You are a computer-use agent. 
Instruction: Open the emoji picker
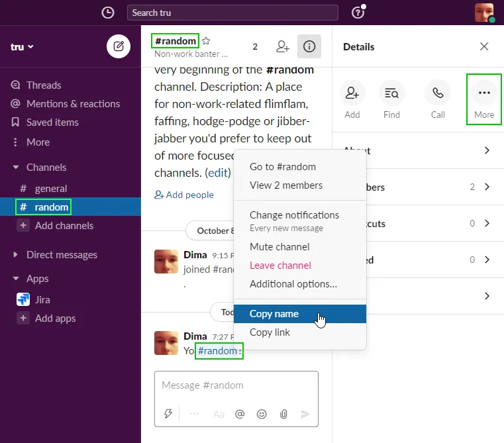262,414
